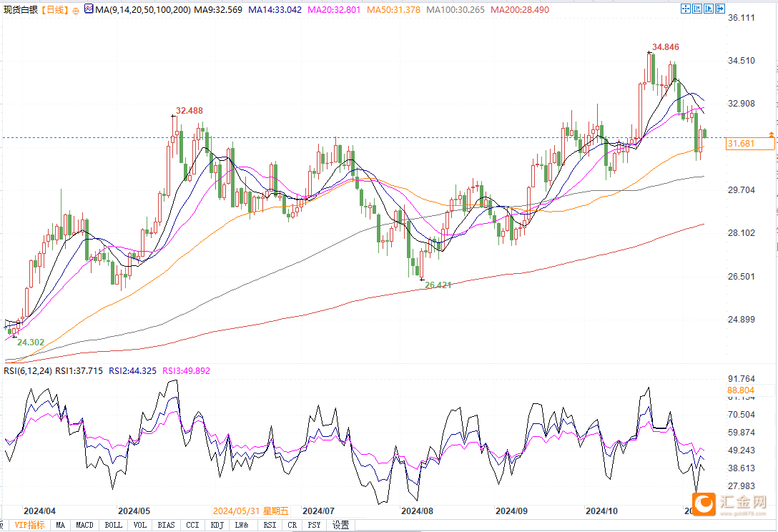Open the 日线 period selector
This screenshot has width=778, height=532.
tap(55, 9)
